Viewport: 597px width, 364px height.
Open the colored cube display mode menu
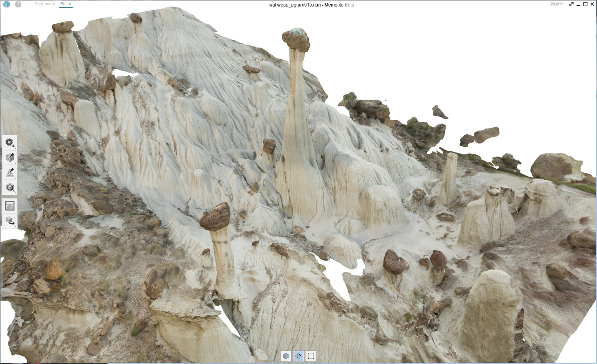(x=285, y=357)
